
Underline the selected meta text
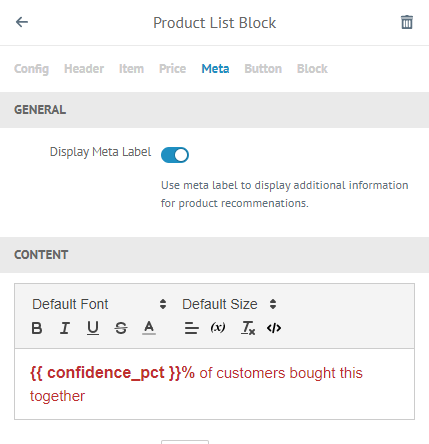[93, 328]
